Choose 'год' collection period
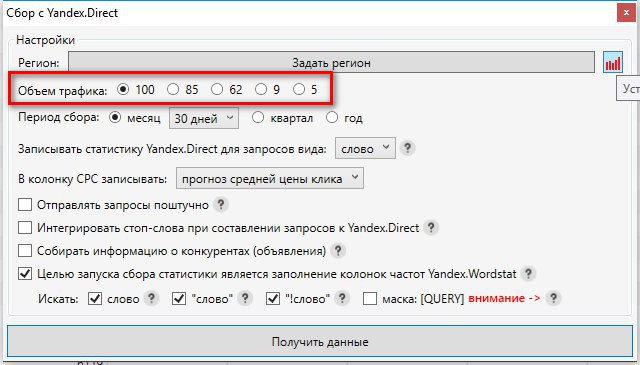The height and width of the screenshot is (365, 640). (x=332, y=118)
